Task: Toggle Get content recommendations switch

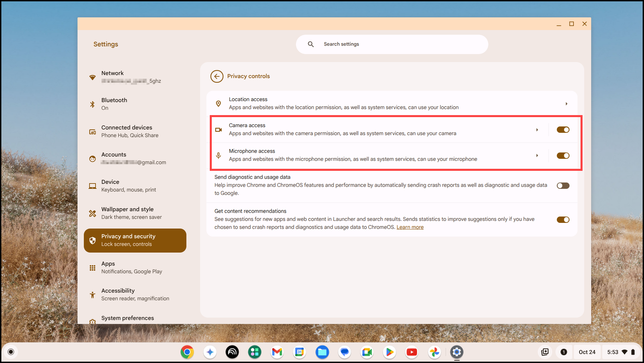Action: (x=563, y=220)
